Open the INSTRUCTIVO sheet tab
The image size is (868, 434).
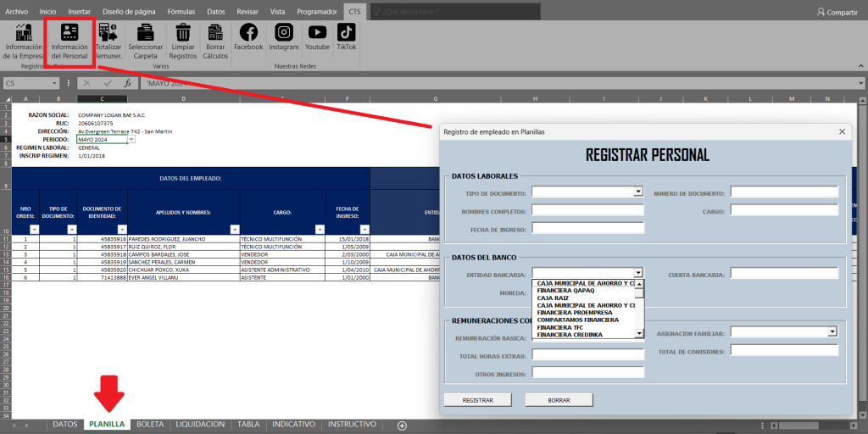(352, 425)
